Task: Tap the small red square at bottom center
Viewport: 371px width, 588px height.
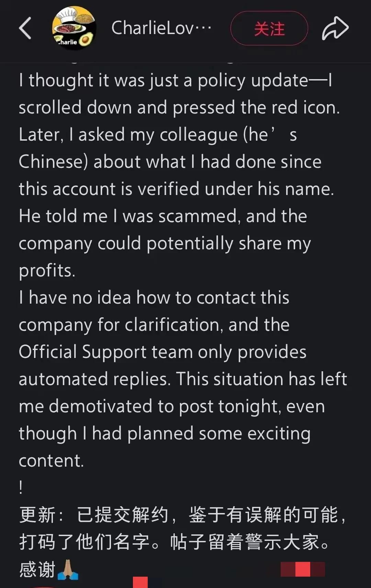Action: (x=140, y=582)
